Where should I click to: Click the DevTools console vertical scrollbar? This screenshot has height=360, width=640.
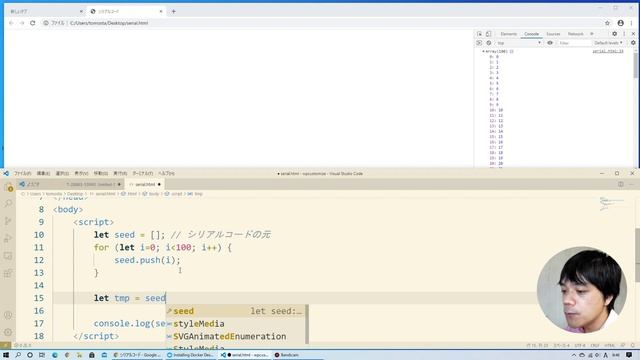pos(636,65)
